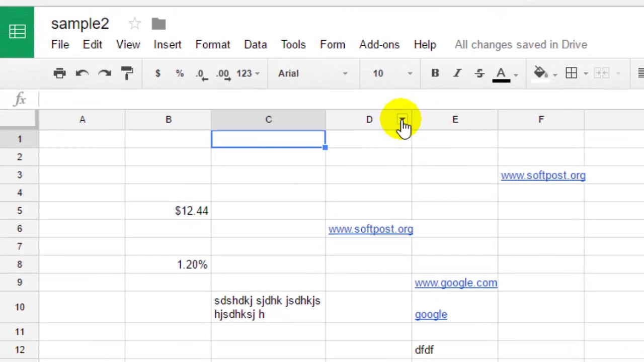Undo the last action
The image size is (644, 362).
82,73
